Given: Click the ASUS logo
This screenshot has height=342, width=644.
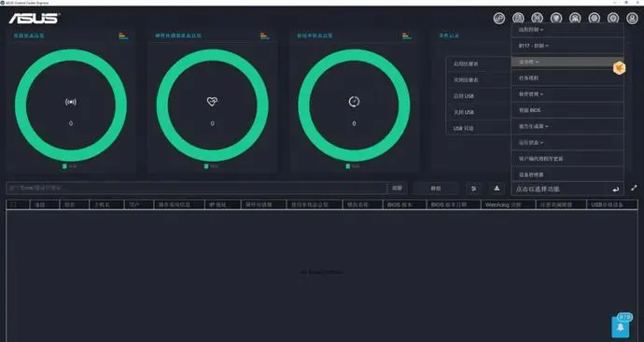Looking at the screenshot, I should 35,18.
